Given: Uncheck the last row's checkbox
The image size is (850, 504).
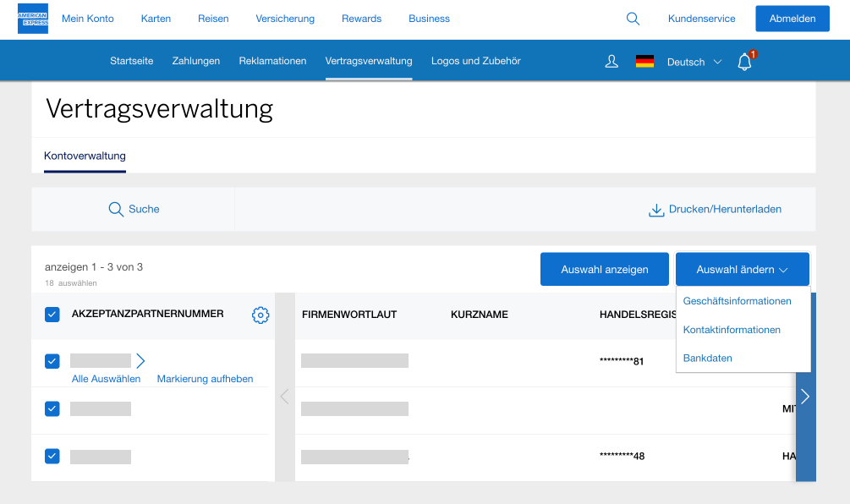Looking at the screenshot, I should 52,456.
